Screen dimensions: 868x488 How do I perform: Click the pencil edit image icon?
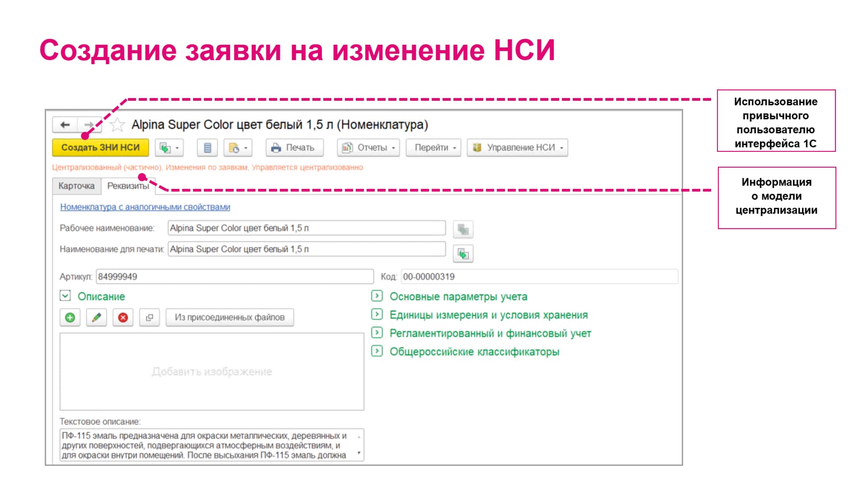96,318
